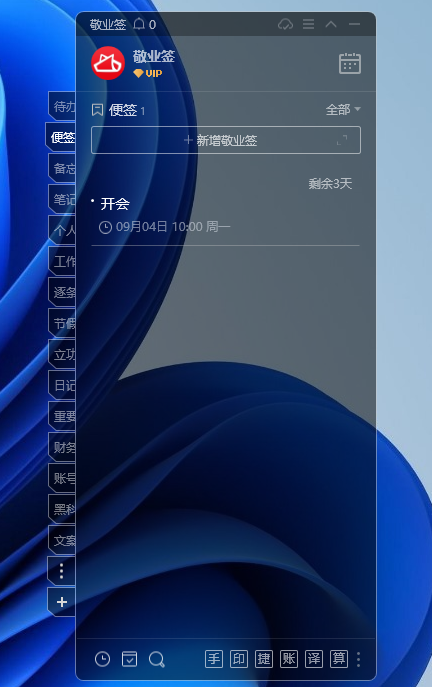Click the cloud sync icon
The image size is (432, 687).
(285, 24)
